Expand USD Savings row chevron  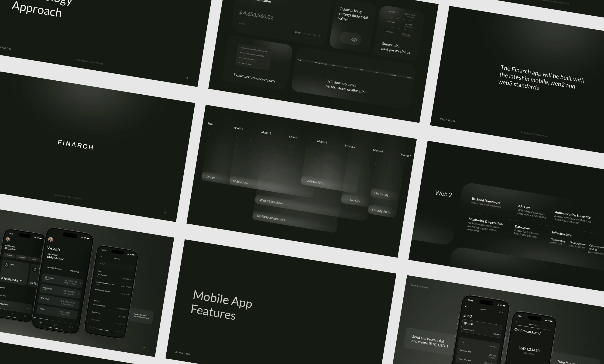point(80,284)
